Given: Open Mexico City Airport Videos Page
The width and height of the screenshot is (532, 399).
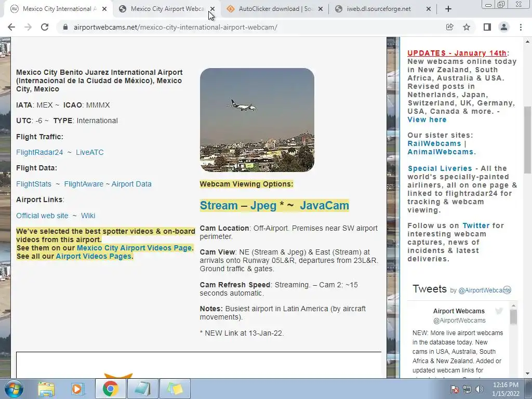Looking at the screenshot, I should (134, 248).
